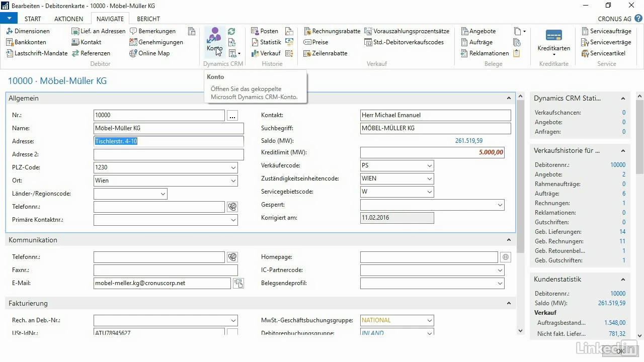Open Angebote in Belege group
The height and width of the screenshot is (362, 644).
pos(478,31)
